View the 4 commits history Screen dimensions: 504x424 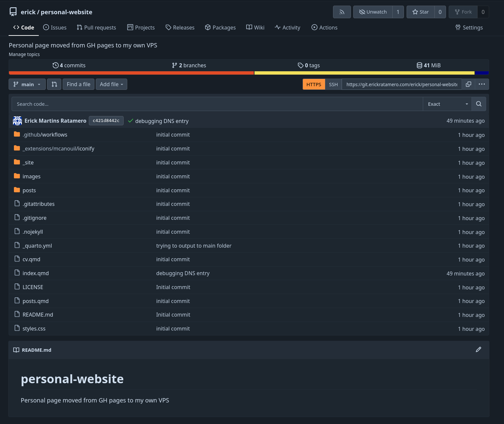69,65
